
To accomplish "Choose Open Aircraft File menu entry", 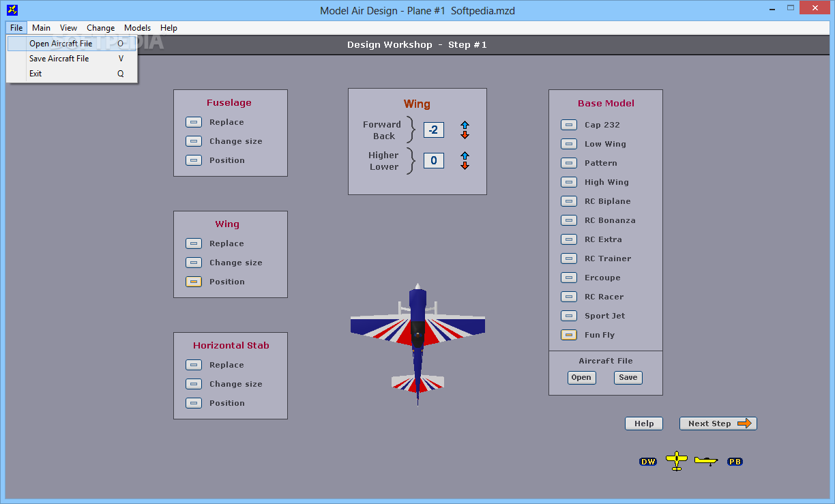I will 72,44.
